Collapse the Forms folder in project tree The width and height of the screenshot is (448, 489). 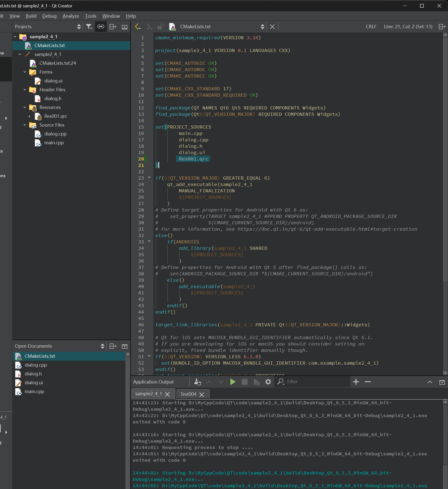click(x=25, y=72)
